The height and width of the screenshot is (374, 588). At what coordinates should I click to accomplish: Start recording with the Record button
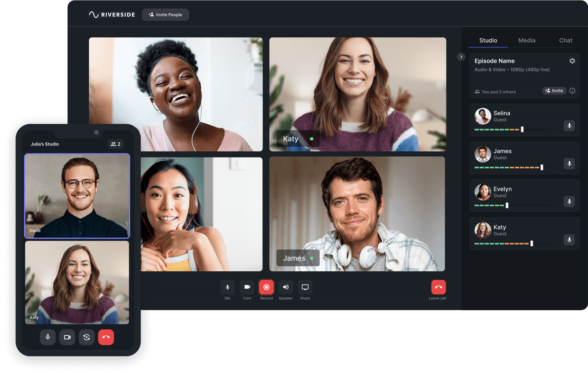pyautogui.click(x=266, y=287)
